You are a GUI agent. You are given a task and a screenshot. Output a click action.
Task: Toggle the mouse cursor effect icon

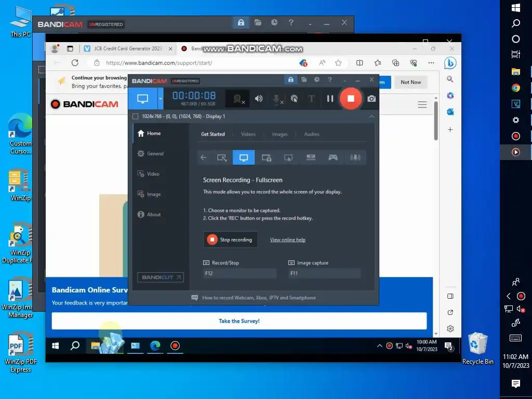(x=294, y=99)
